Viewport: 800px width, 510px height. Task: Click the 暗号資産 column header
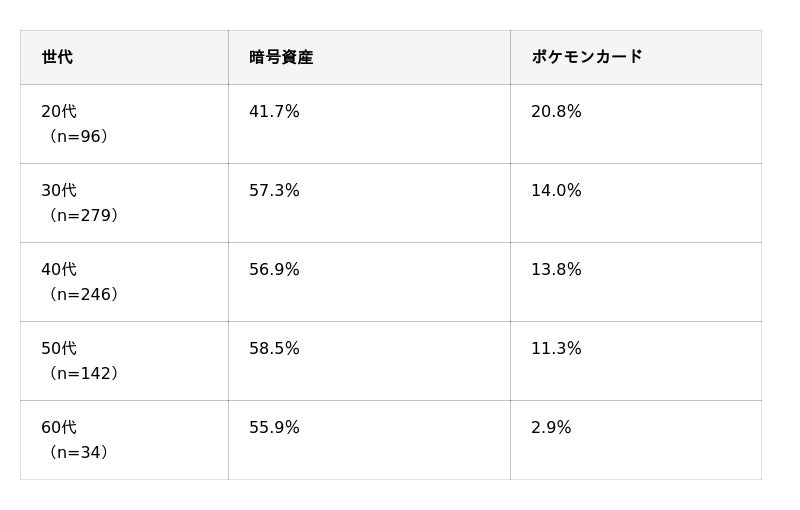[x=281, y=57]
